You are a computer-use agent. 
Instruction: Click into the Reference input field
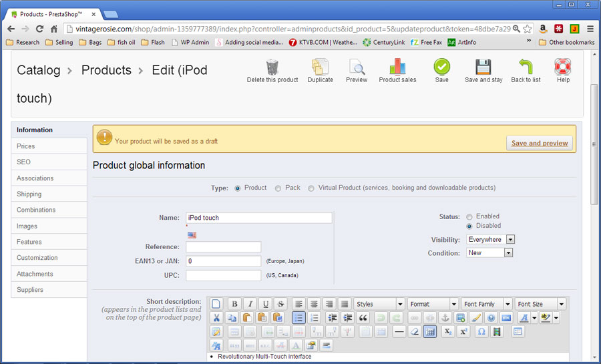pyautogui.click(x=224, y=246)
